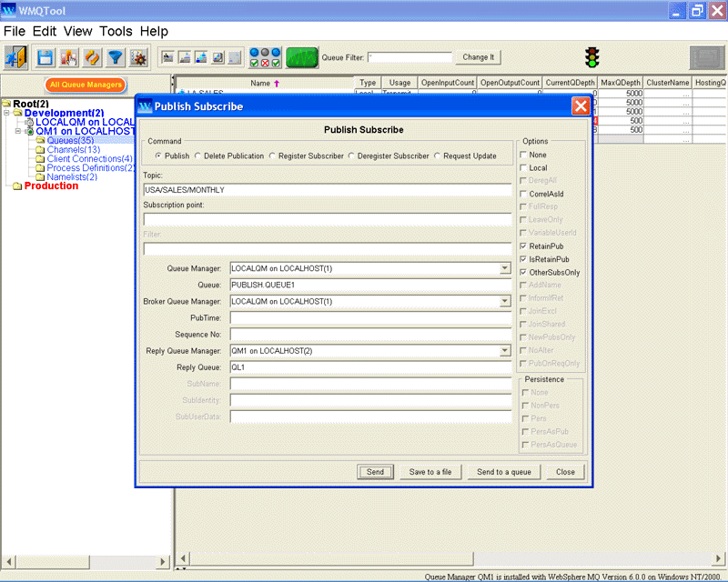Viewport: 728px width, 582px height.
Task: Uncheck the OtherSubsOnly checkbox
Action: (523, 272)
